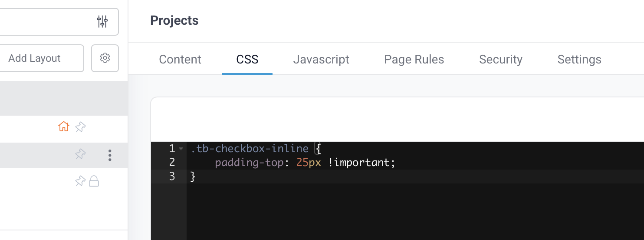644x240 pixels.
Task: Click the lock icon in the sidebar
Action: (x=94, y=181)
